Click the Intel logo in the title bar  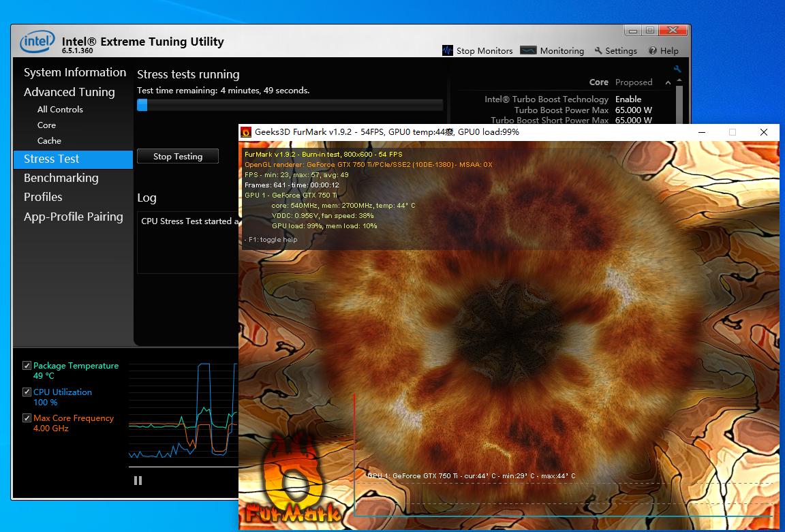click(37, 42)
